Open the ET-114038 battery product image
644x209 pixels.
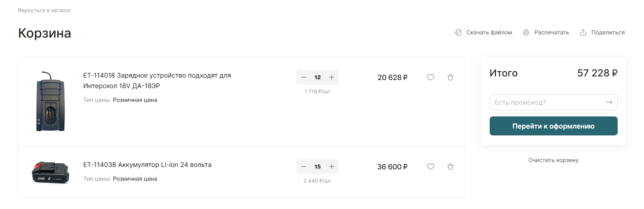tap(51, 172)
